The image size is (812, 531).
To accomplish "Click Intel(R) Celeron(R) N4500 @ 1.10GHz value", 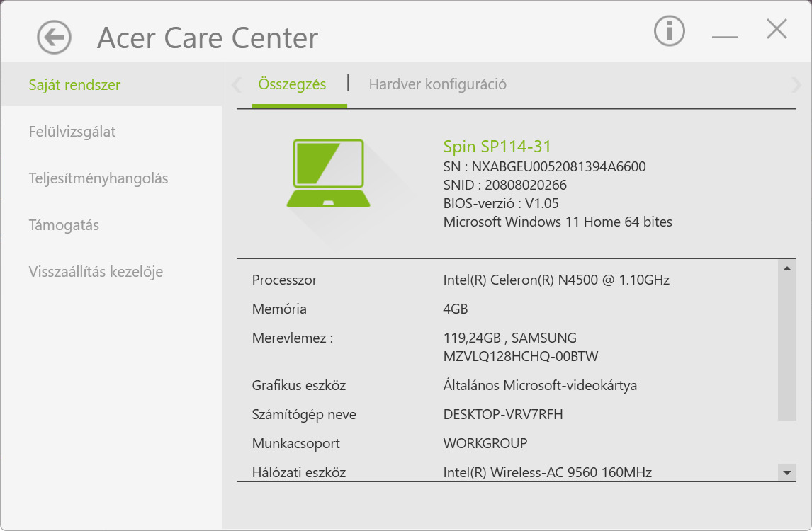I will 556,280.
